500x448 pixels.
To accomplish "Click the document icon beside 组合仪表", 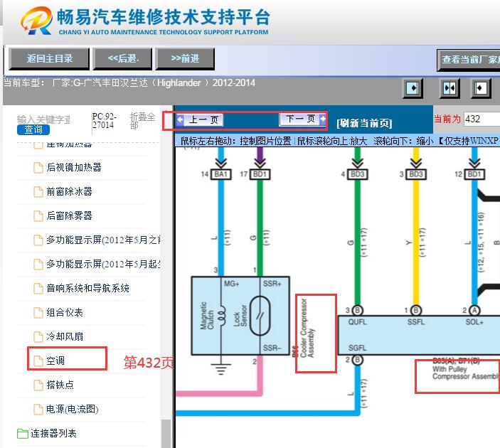I will (38, 313).
